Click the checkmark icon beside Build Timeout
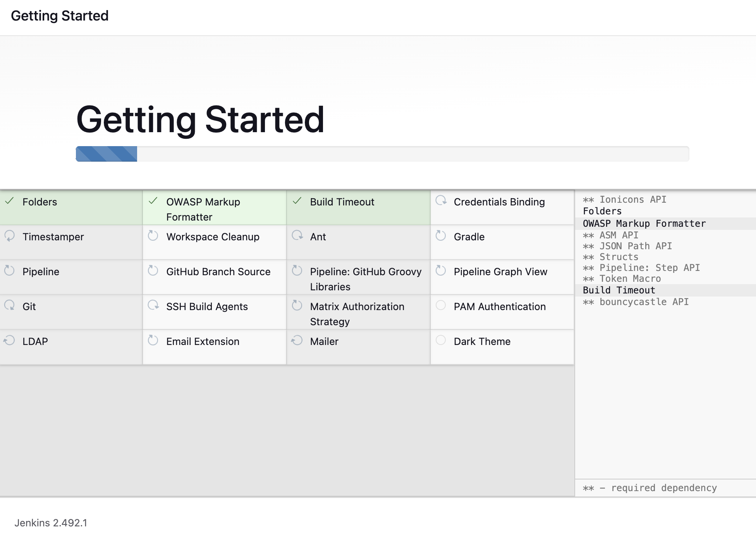756x538 pixels. click(x=297, y=201)
